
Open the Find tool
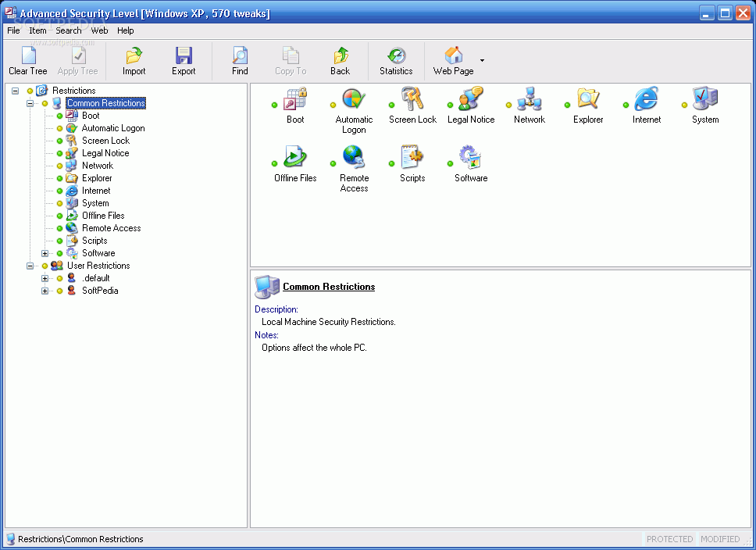[240, 61]
